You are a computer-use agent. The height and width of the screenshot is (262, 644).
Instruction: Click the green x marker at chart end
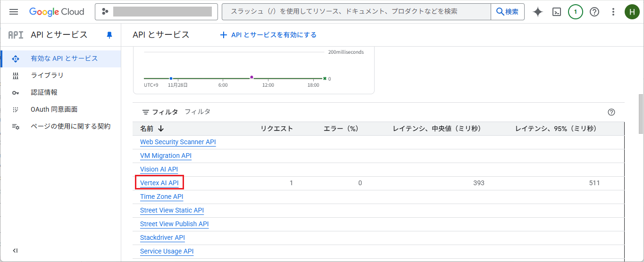click(325, 78)
